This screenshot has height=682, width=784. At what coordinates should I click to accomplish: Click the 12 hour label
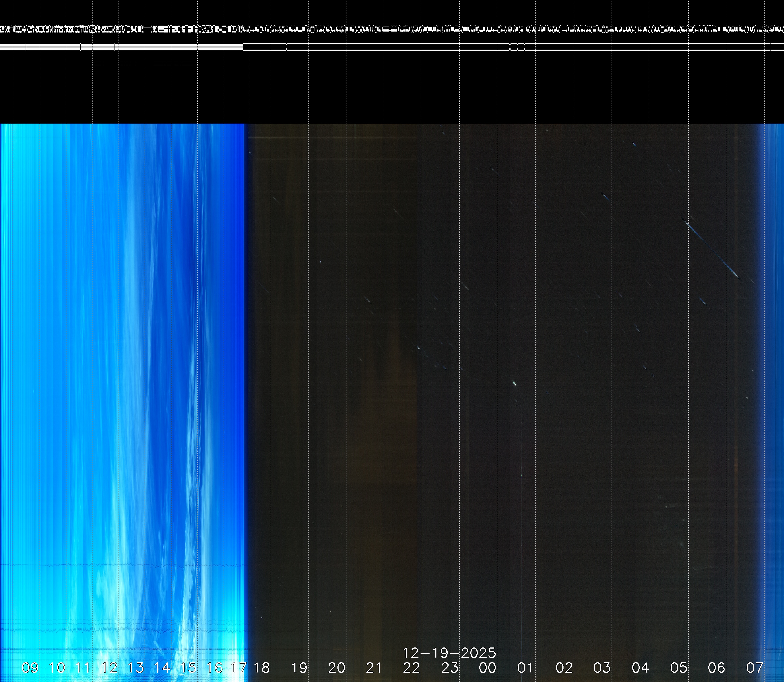[x=109, y=668]
